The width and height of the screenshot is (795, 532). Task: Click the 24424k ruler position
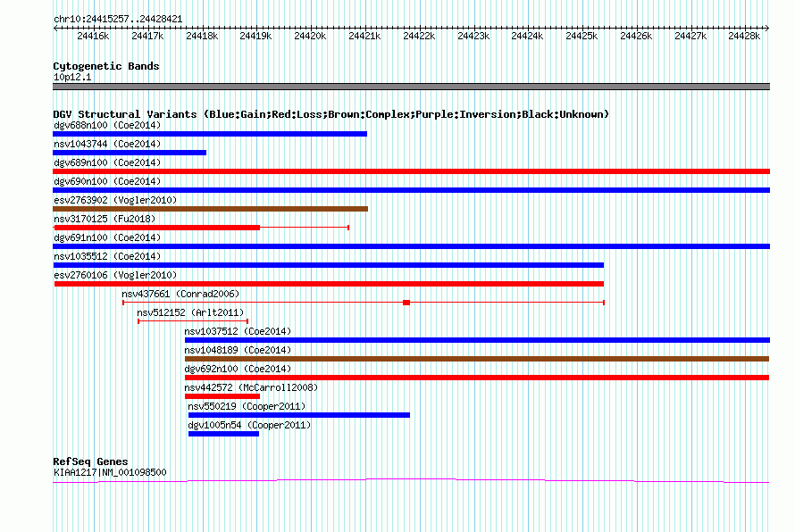527,36
